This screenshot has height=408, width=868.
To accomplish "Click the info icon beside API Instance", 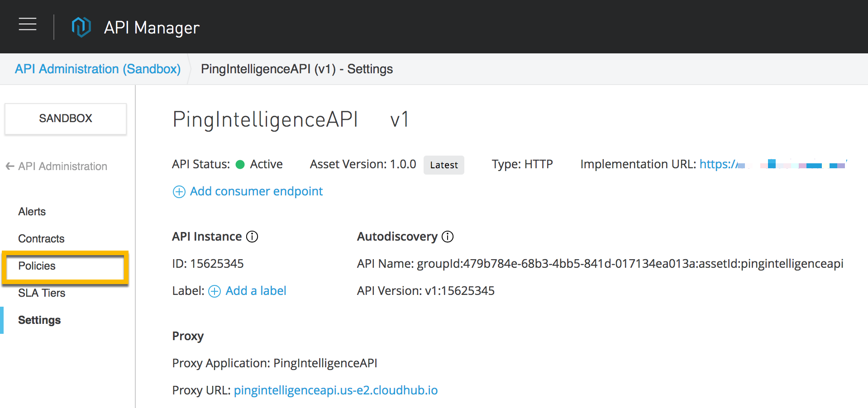I will point(252,237).
